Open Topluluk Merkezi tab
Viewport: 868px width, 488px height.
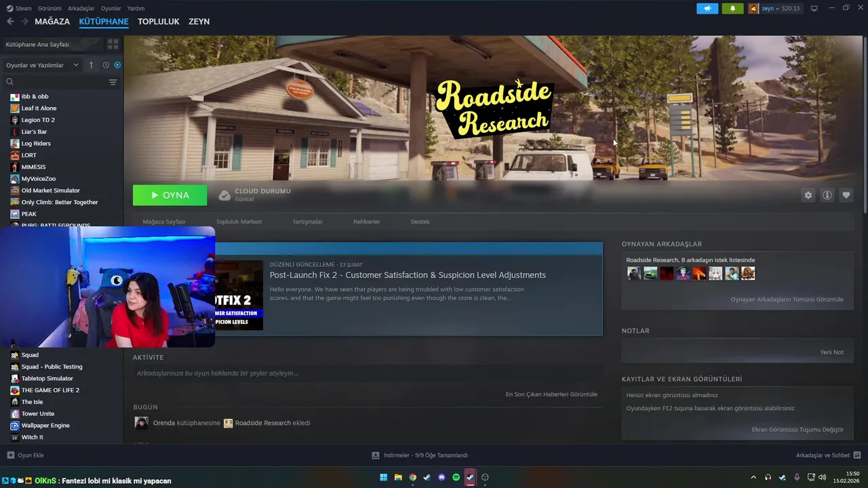coord(239,222)
